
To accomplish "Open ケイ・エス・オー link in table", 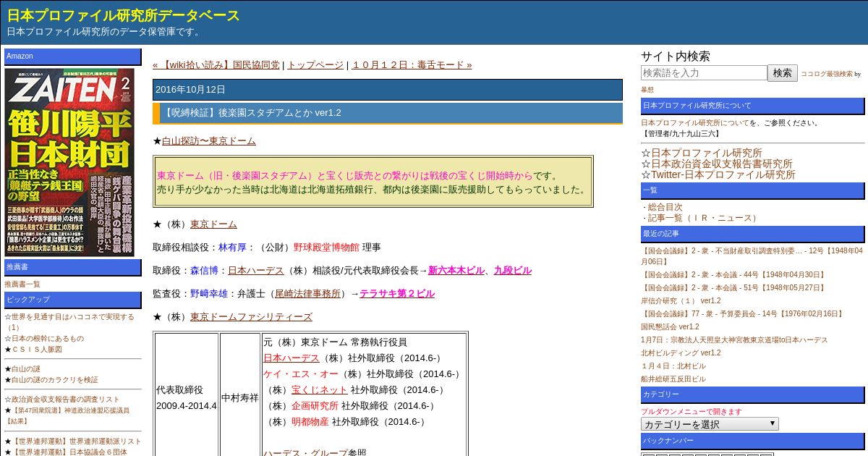I will tap(301, 373).
